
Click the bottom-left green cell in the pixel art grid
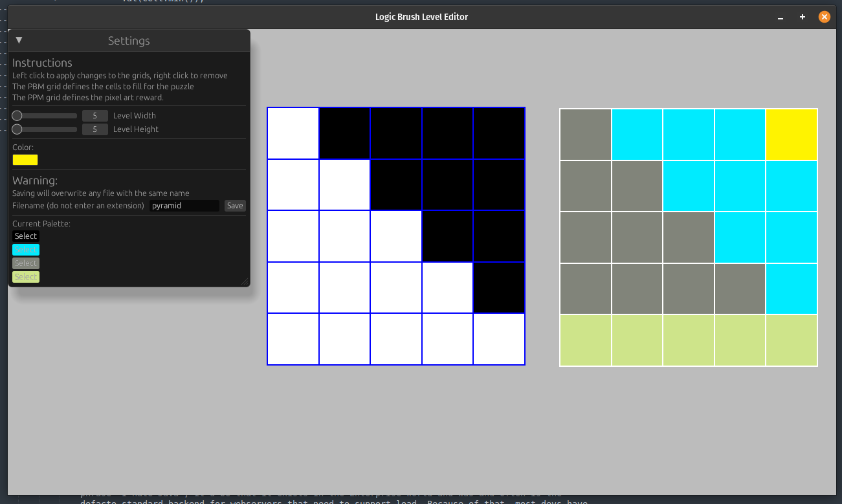pos(586,340)
